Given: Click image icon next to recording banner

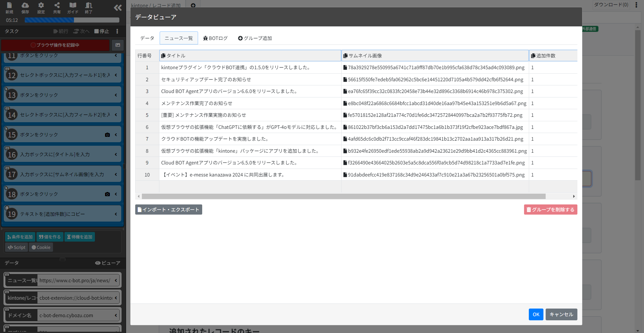Looking at the screenshot, I should [118, 45].
